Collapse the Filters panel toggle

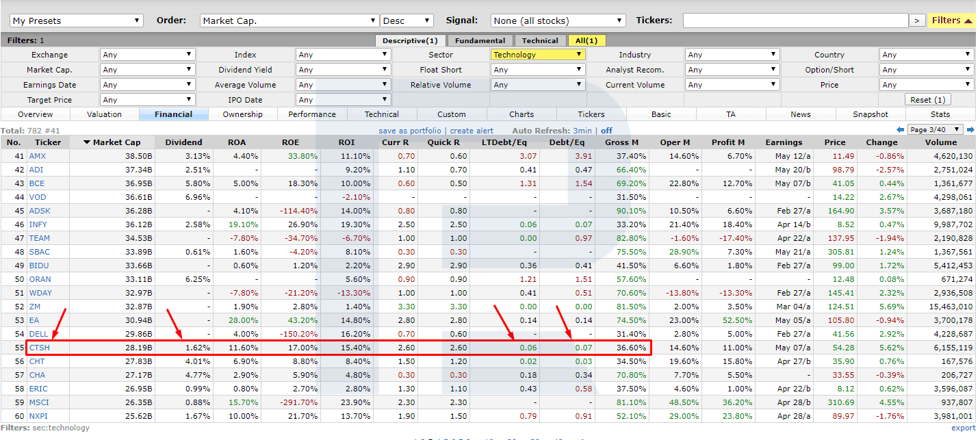tap(952, 21)
